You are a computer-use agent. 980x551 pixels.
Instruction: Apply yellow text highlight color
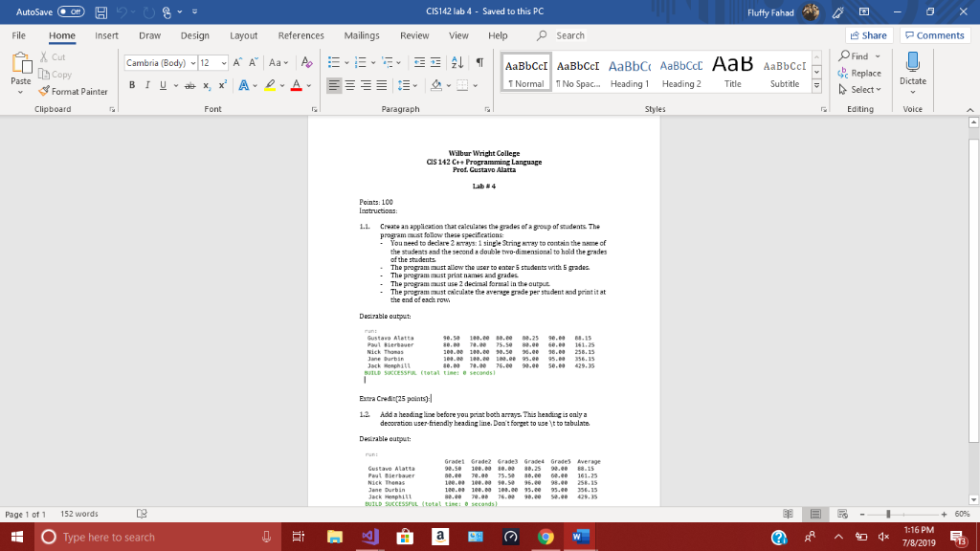pyautogui.click(x=270, y=85)
